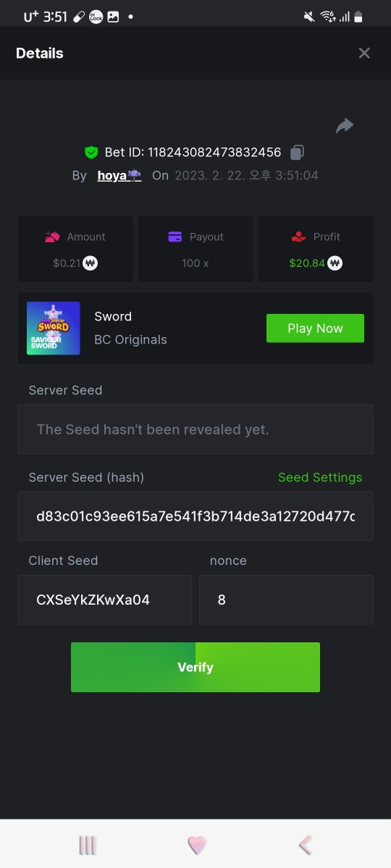391x868 pixels.
Task: Select the Client Seed field
Action: point(105,600)
